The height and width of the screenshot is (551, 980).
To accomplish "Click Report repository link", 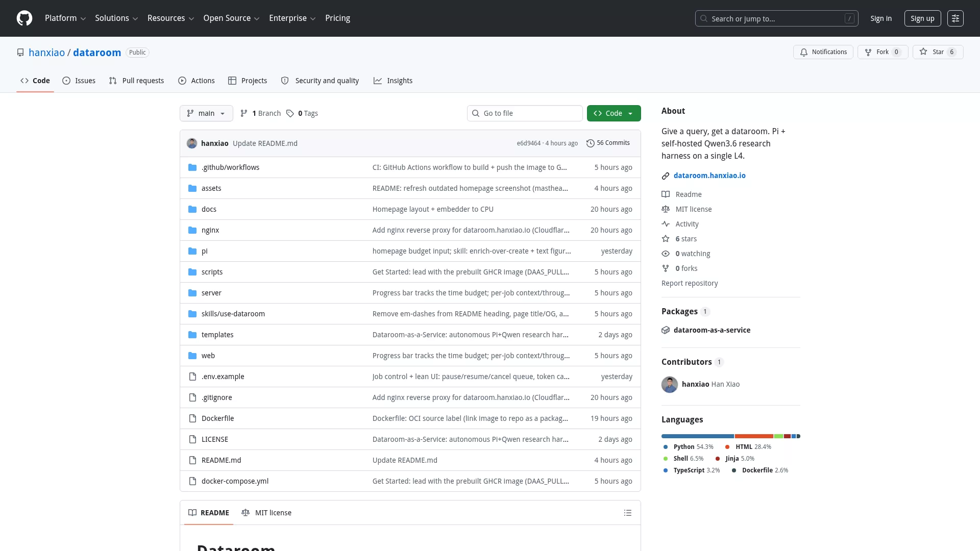I will [x=690, y=283].
